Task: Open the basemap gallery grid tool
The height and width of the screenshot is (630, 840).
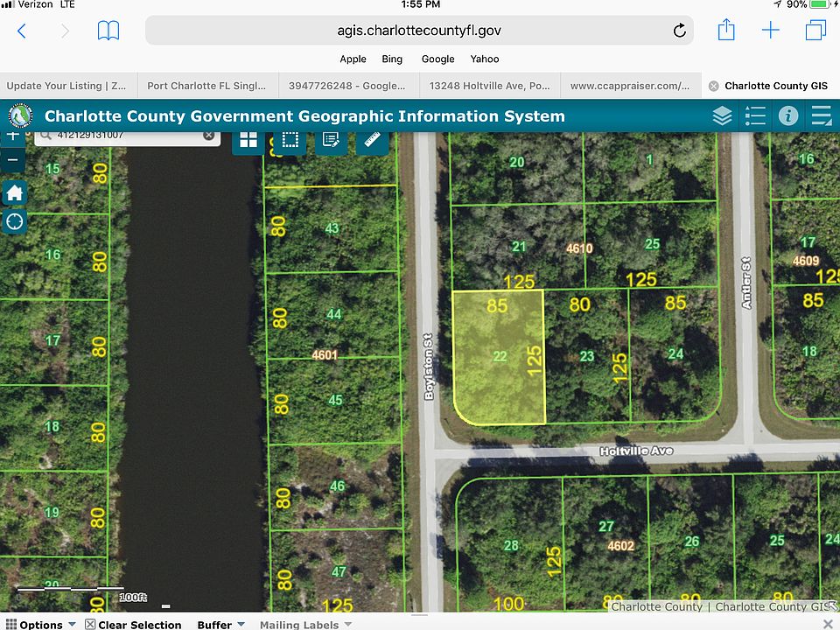Action: click(x=248, y=141)
